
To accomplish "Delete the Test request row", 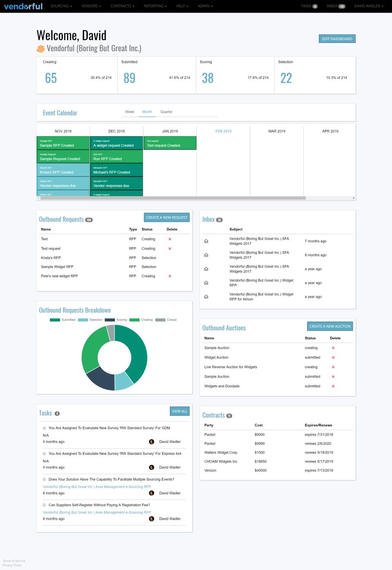I will 170,248.
